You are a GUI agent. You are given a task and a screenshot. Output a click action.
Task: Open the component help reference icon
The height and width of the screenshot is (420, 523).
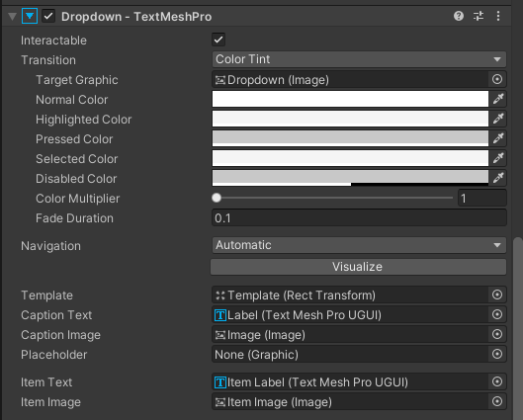[459, 16]
